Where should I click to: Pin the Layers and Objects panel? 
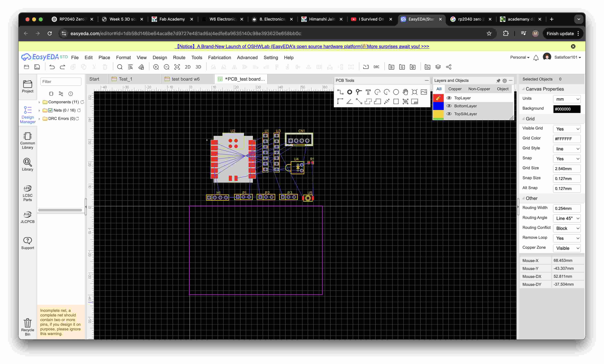pos(498,80)
